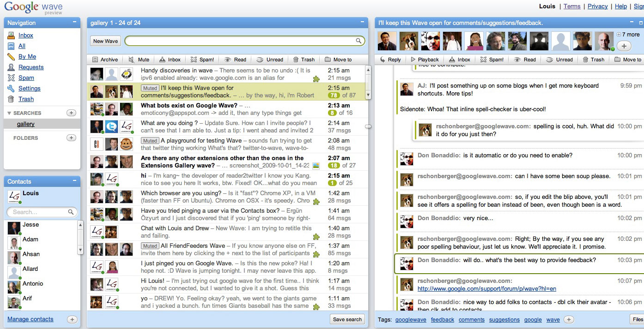644x329 pixels.
Task: Open the Spam item in Navigation
Action: [x=26, y=78]
